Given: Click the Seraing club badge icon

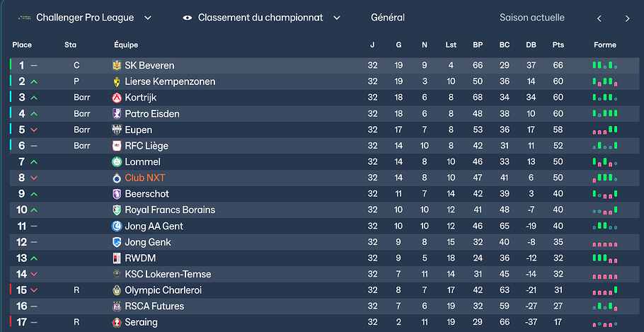Looking at the screenshot, I should click(x=117, y=322).
